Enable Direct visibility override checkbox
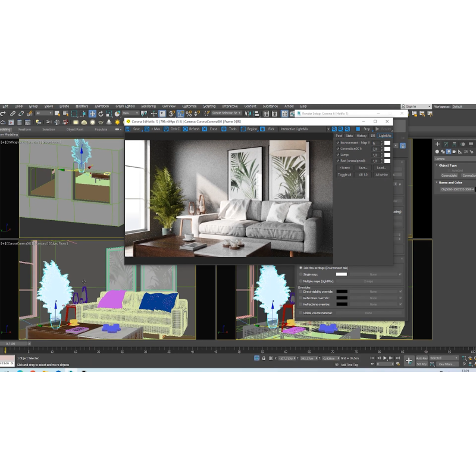Viewport: 476px width, 476px height. pyautogui.click(x=300, y=292)
